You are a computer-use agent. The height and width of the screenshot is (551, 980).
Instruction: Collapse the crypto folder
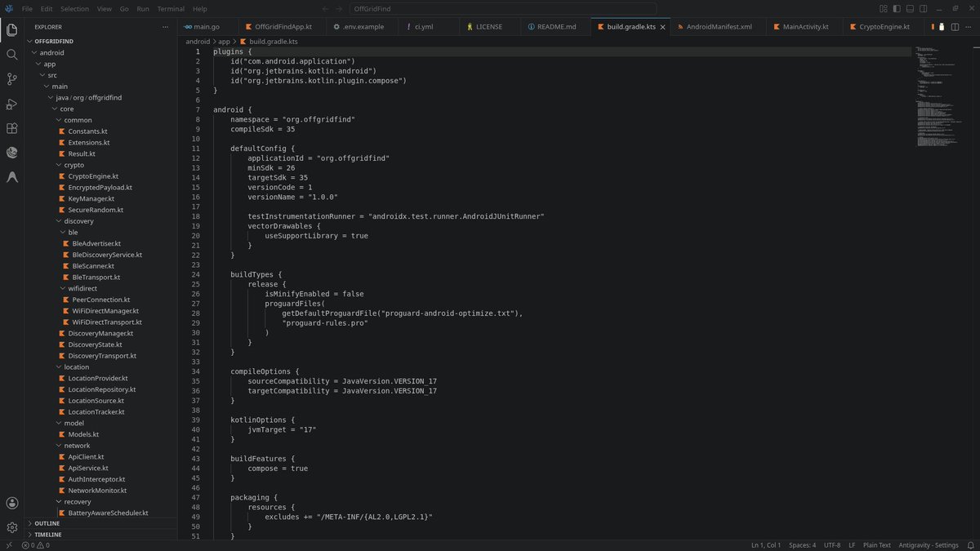[102, 165]
